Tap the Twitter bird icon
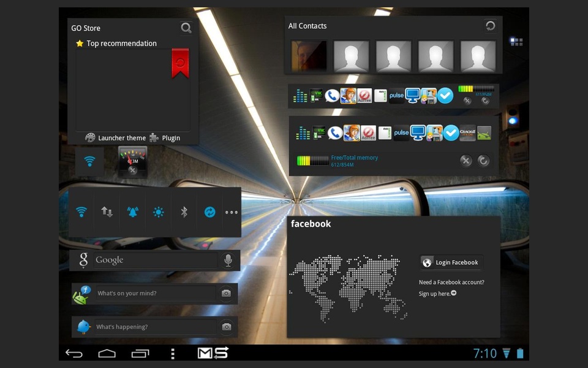This screenshot has width=588, height=368. pyautogui.click(x=83, y=326)
